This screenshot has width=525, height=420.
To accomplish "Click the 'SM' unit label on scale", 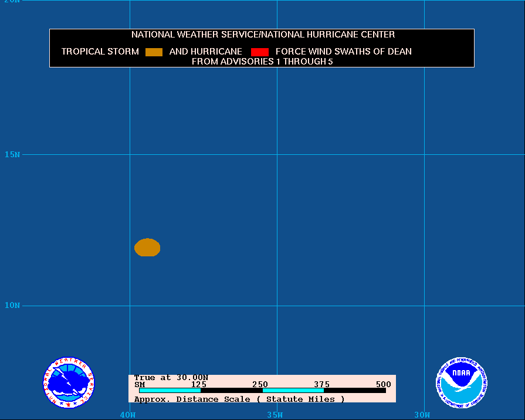I will pyautogui.click(x=140, y=384).
